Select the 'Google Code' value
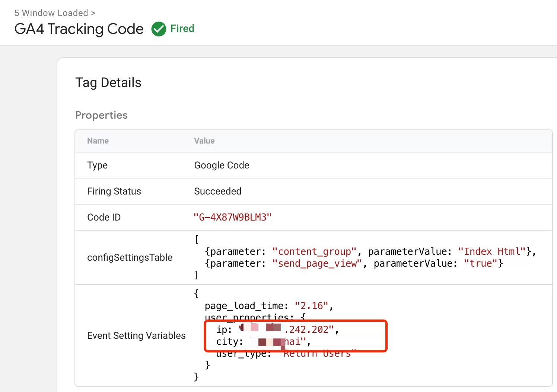Image resolution: width=557 pixels, height=392 pixels. pyautogui.click(x=222, y=165)
